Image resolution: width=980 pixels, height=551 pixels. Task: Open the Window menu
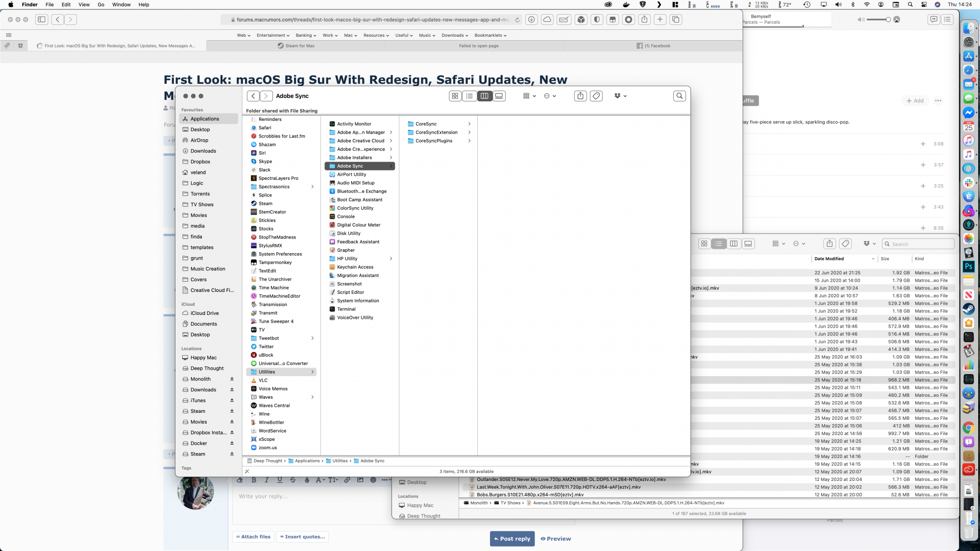click(122, 4)
